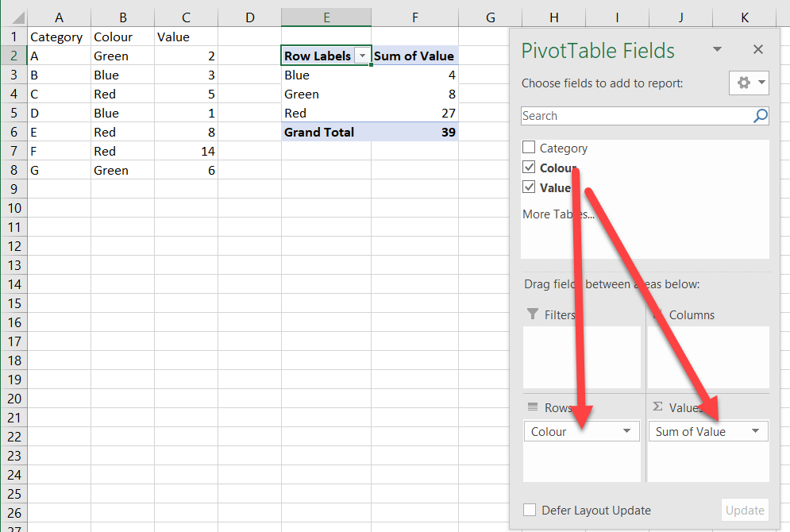Viewport: 790px width, 532px height.
Task: Close the PivotTable Fields pane
Action: (x=757, y=49)
